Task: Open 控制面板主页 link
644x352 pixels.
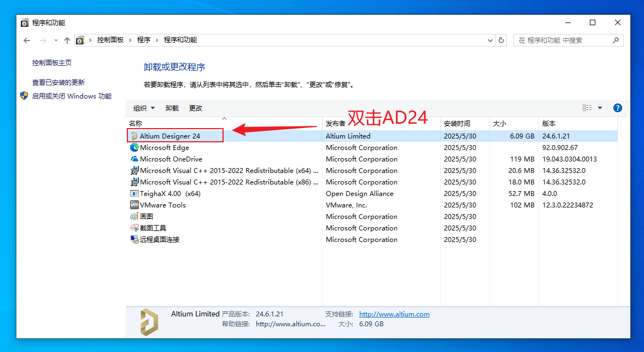Action: click(52, 62)
